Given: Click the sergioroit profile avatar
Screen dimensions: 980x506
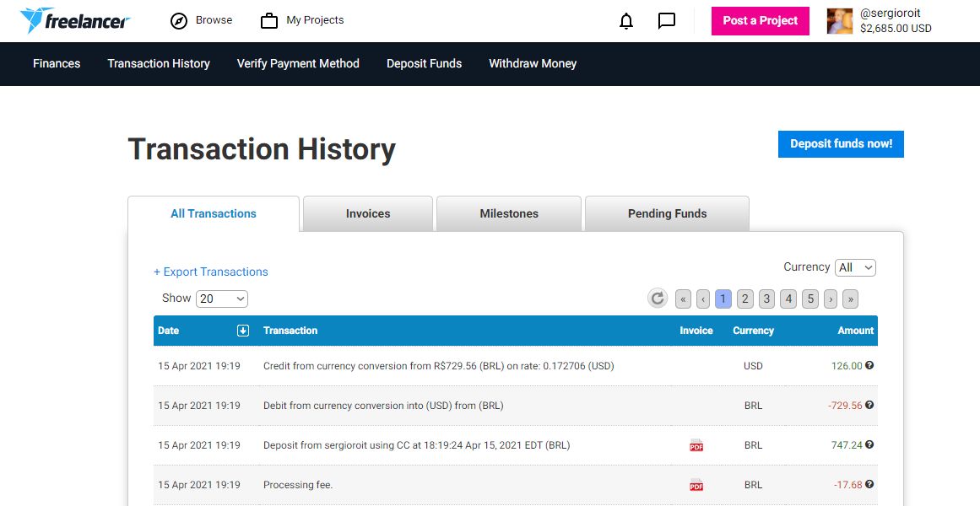Looking at the screenshot, I should (x=840, y=21).
